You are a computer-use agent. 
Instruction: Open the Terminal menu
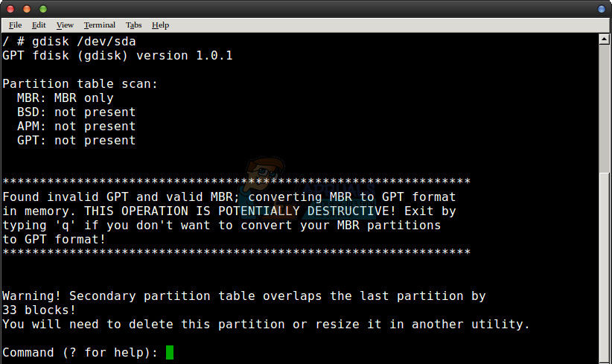click(x=100, y=25)
